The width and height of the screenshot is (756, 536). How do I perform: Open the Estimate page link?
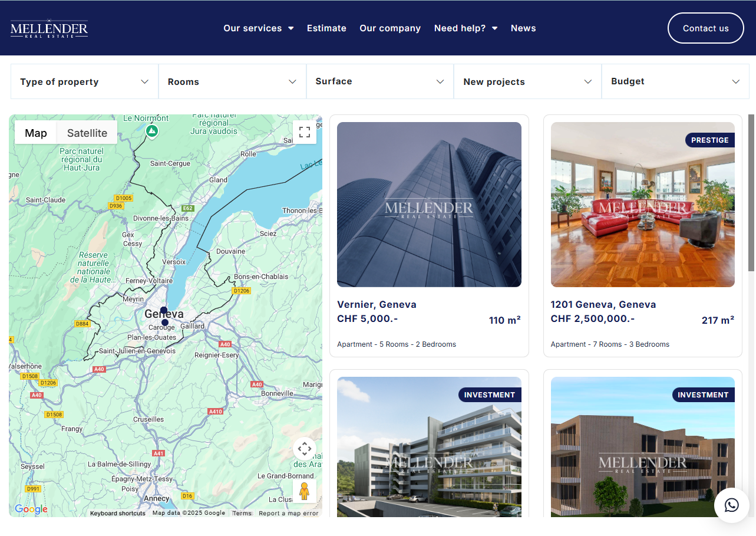coord(326,28)
